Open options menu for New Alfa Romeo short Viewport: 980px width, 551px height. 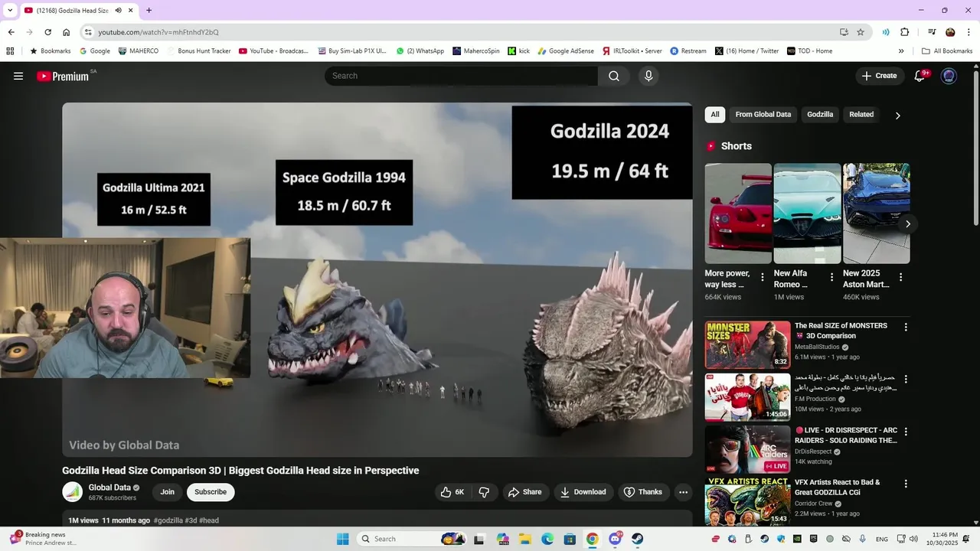(x=831, y=277)
